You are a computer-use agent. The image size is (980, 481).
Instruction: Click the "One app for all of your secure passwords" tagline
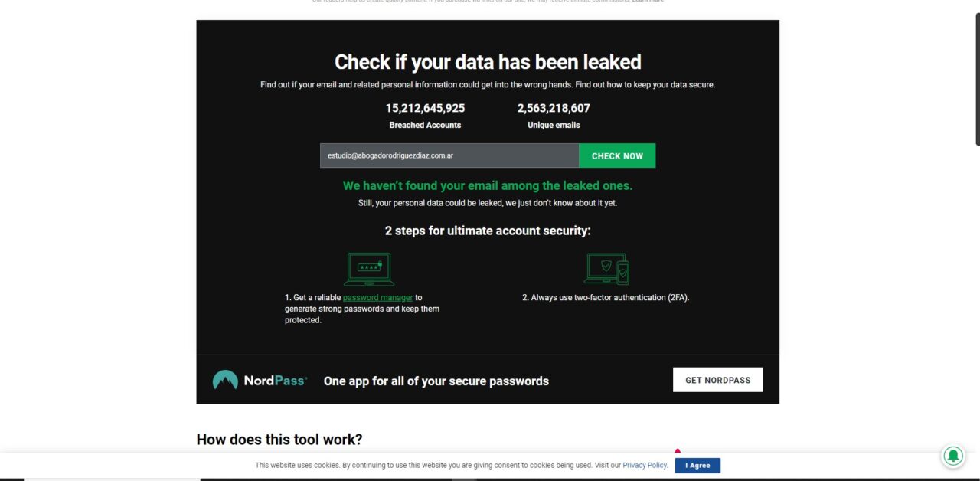pyautogui.click(x=436, y=381)
